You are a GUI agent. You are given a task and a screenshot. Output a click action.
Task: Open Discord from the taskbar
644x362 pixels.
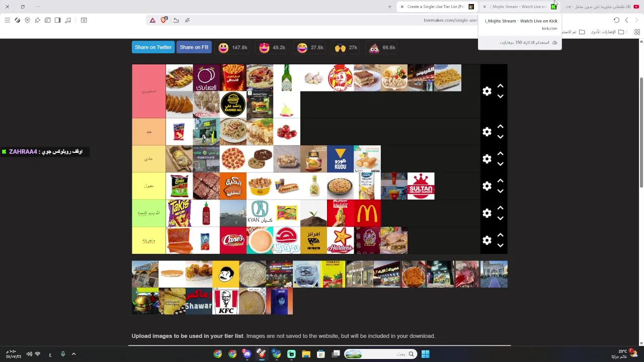click(x=247, y=354)
